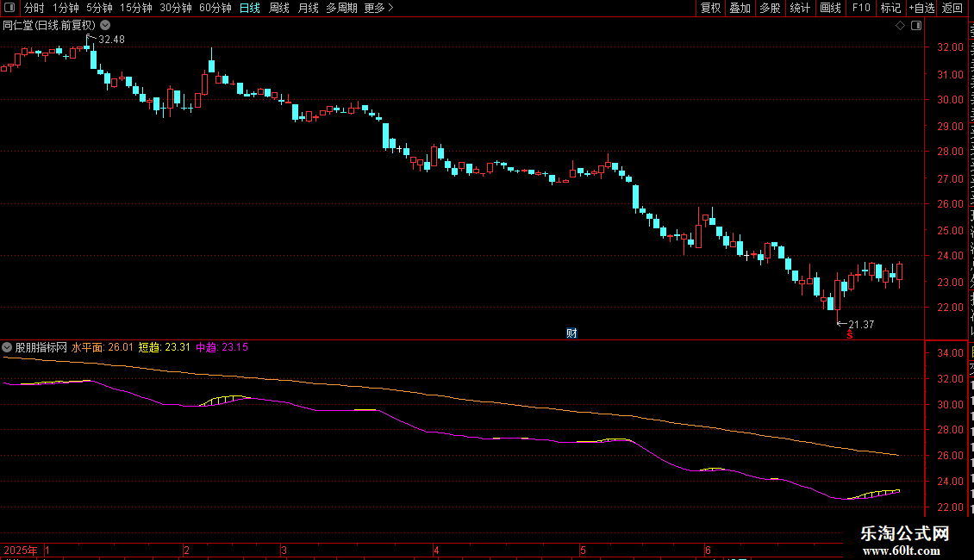The height and width of the screenshot is (560, 974).
Task: Click the 短趋: 23.31 indicator value
Action: point(164,348)
